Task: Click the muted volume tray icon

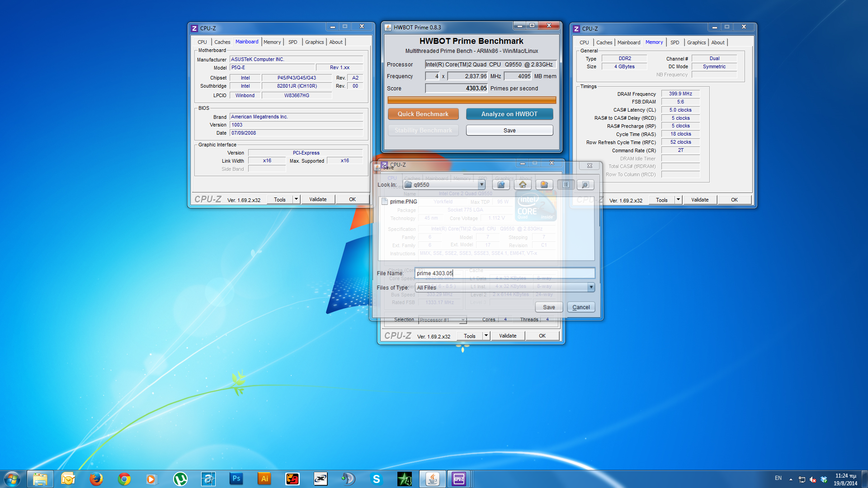Action: point(813,479)
